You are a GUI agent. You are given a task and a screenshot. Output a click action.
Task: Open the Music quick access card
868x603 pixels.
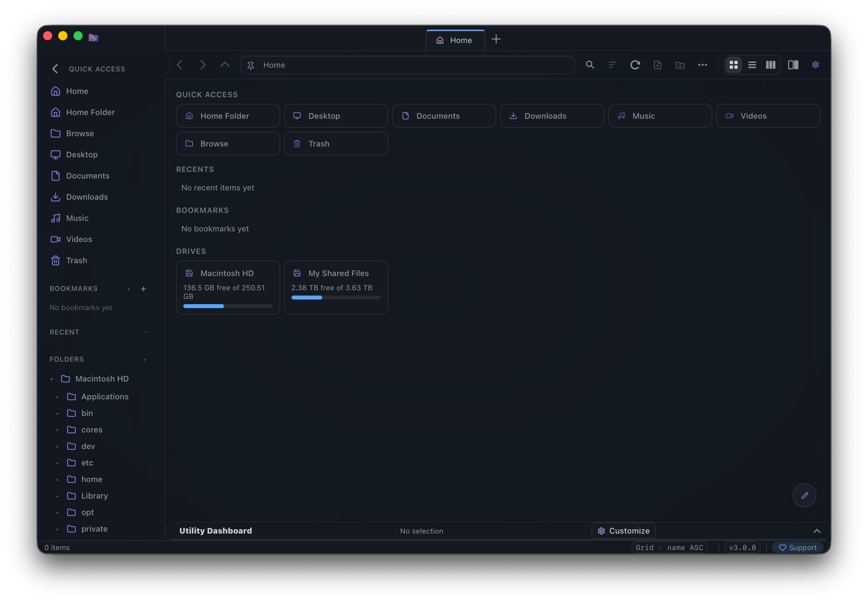click(660, 116)
